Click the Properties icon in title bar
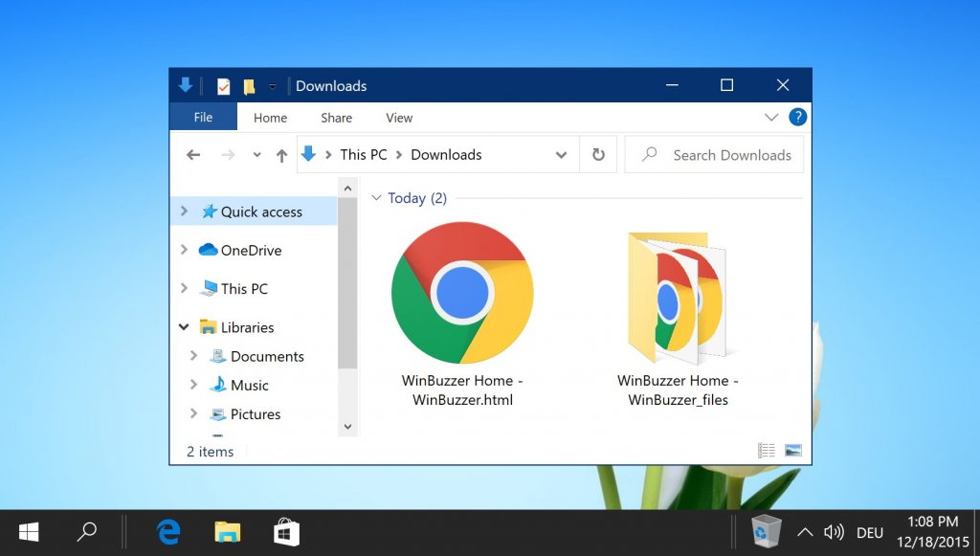The image size is (980, 556). click(x=223, y=86)
